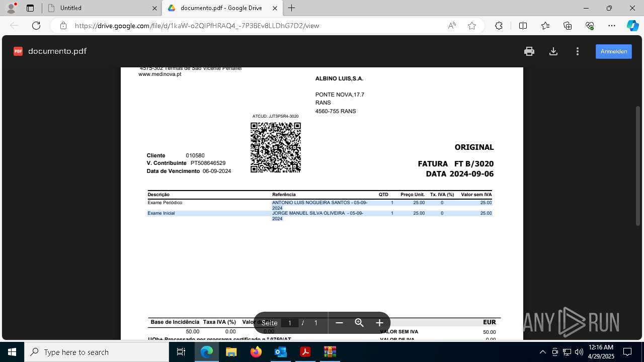
Task: View site information lock icon
Action: 63,26
